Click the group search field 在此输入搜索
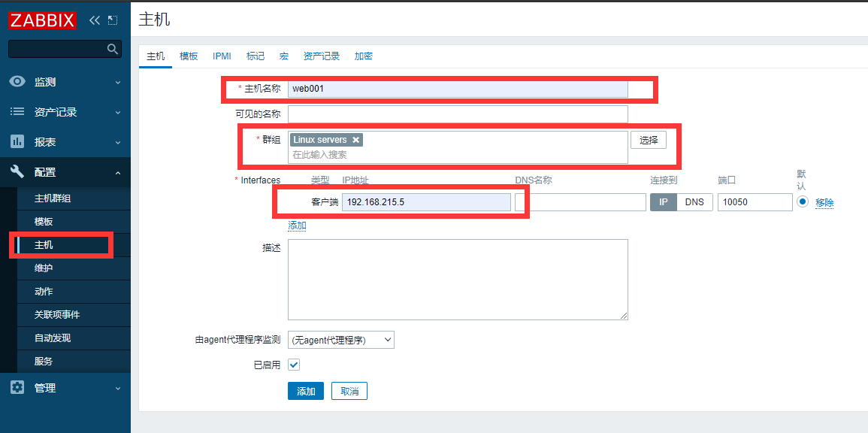868x433 pixels. pyautogui.click(x=458, y=155)
